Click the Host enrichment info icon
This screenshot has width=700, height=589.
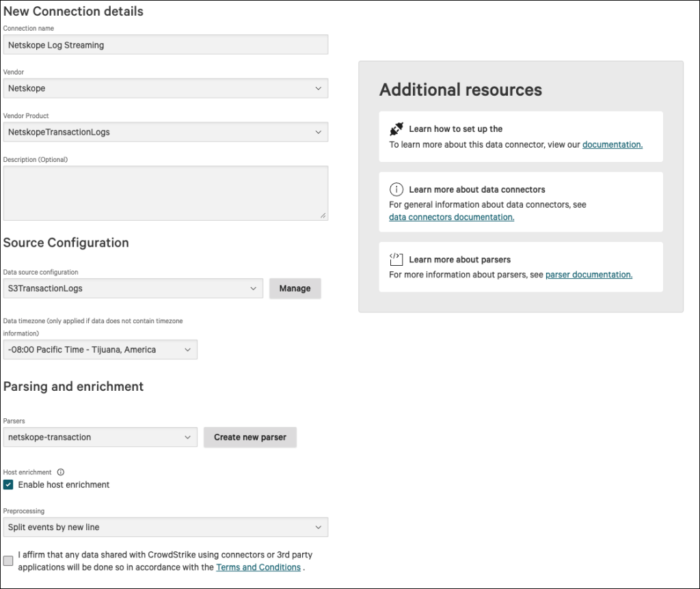(61, 472)
